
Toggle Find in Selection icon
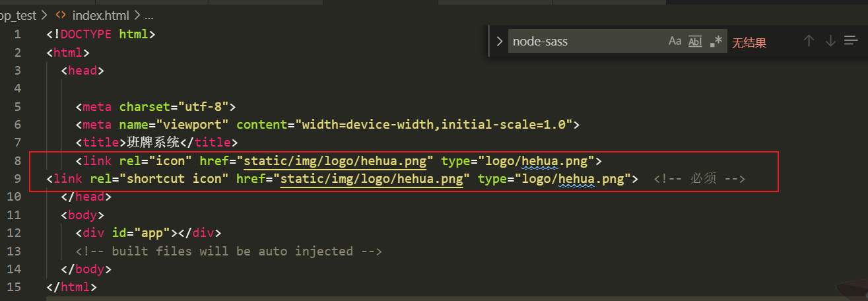(851, 41)
